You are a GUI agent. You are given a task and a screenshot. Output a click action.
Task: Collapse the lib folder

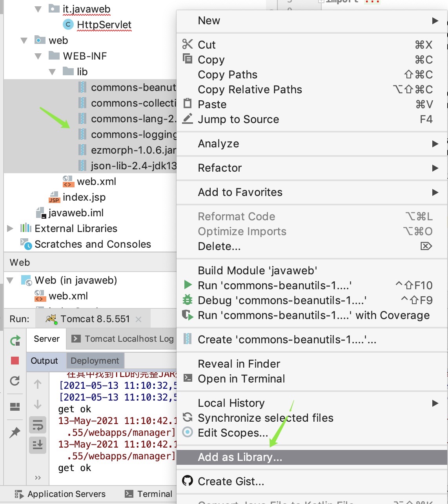(52, 72)
